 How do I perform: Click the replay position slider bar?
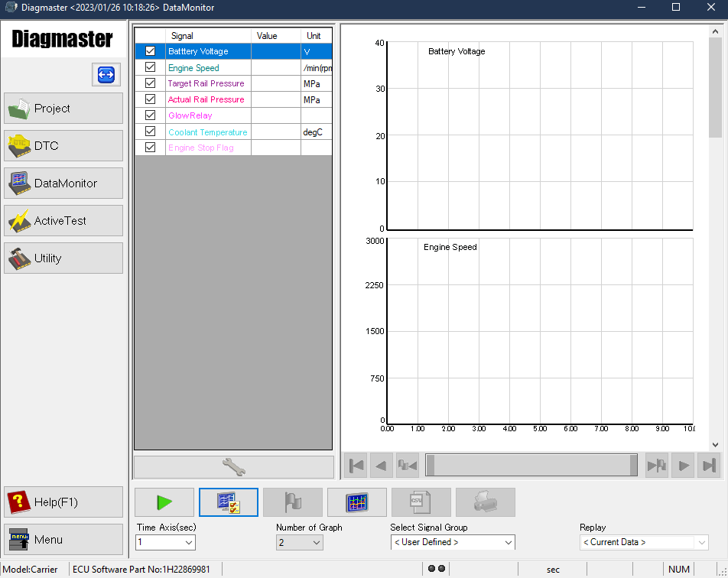[531, 465]
